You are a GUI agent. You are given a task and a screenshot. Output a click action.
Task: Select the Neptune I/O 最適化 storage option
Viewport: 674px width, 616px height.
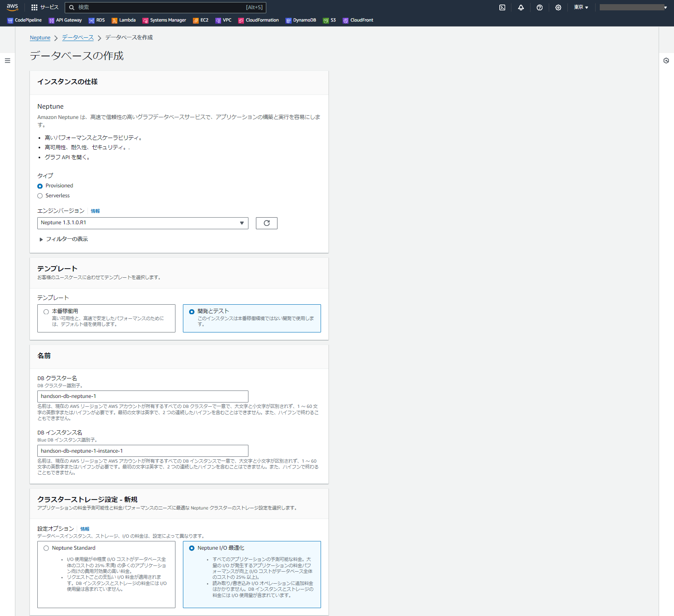[x=252, y=575]
